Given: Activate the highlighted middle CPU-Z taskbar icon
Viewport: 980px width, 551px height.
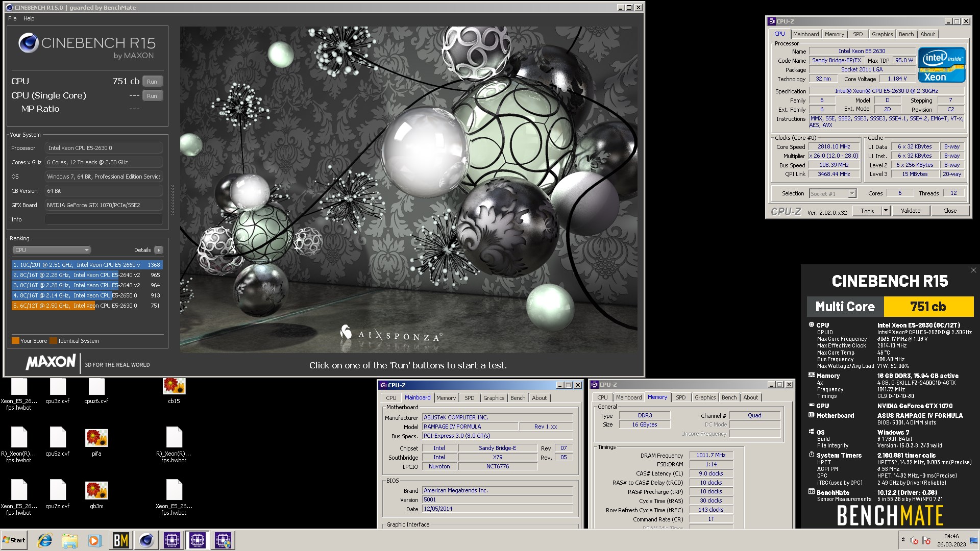Looking at the screenshot, I should pyautogui.click(x=198, y=540).
